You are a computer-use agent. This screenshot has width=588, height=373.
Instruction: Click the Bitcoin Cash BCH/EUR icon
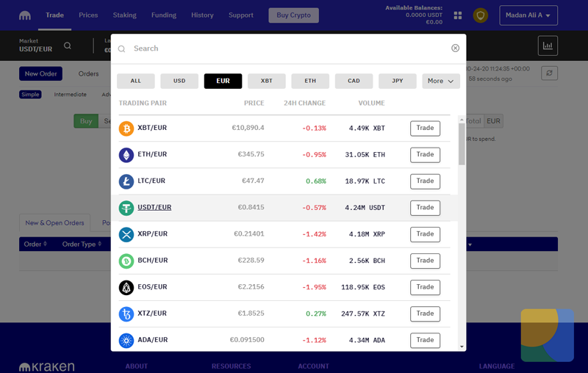(x=126, y=261)
